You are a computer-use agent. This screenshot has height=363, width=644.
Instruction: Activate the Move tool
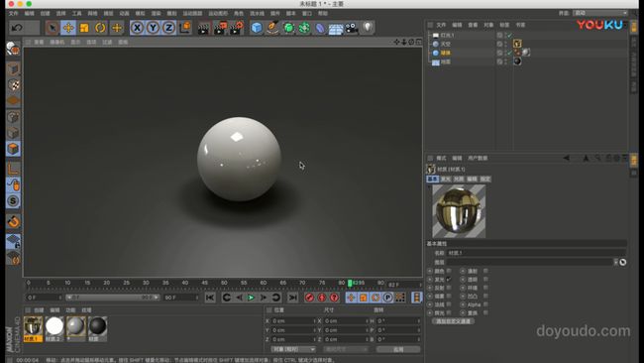(x=68, y=28)
